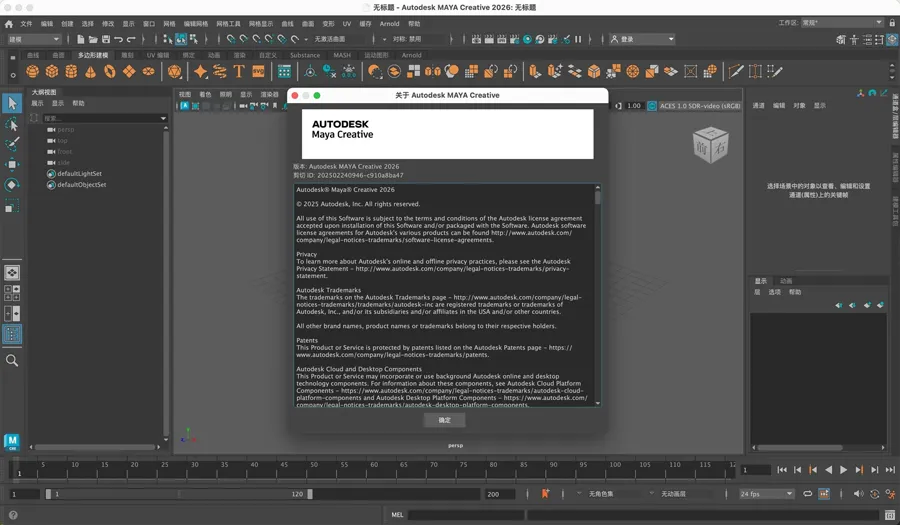The height and width of the screenshot is (525, 900).
Task: Open the 工作区 workspace dropdown
Action: pyautogui.click(x=843, y=22)
